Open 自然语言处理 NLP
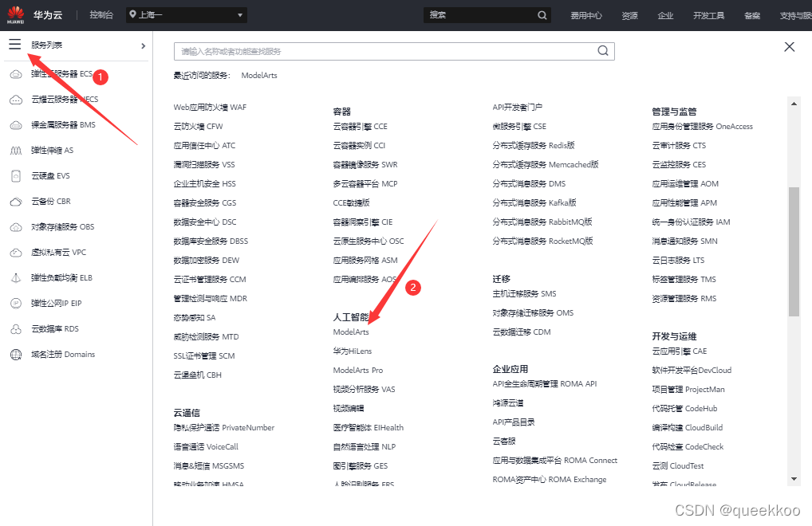 tap(364, 447)
